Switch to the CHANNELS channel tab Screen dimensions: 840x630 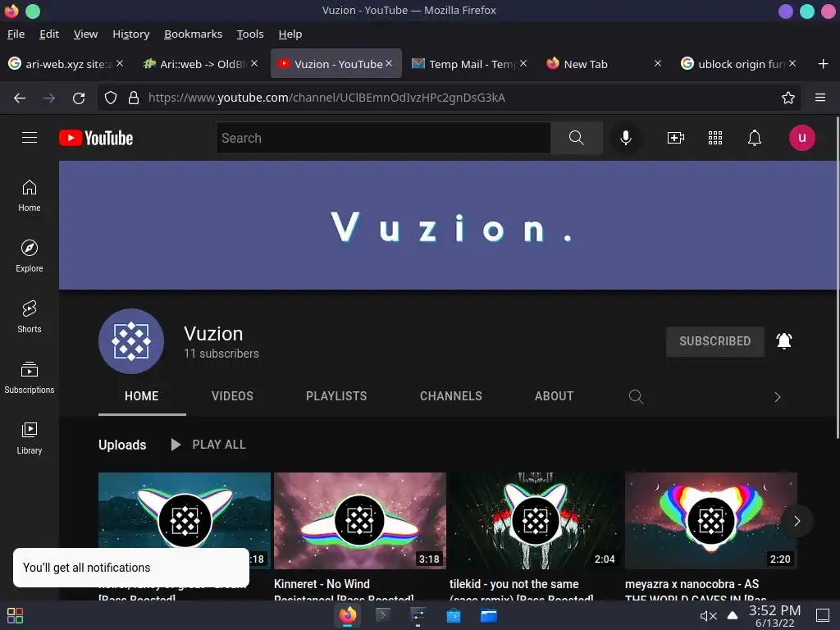(450, 396)
